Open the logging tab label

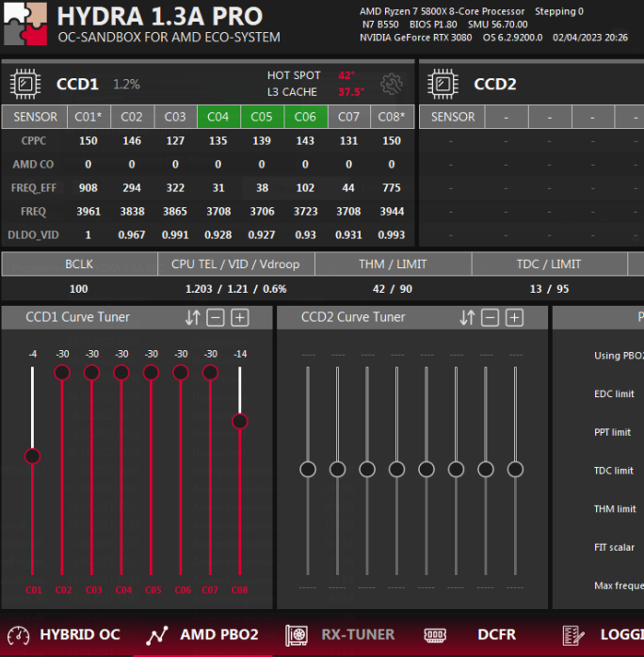click(621, 634)
